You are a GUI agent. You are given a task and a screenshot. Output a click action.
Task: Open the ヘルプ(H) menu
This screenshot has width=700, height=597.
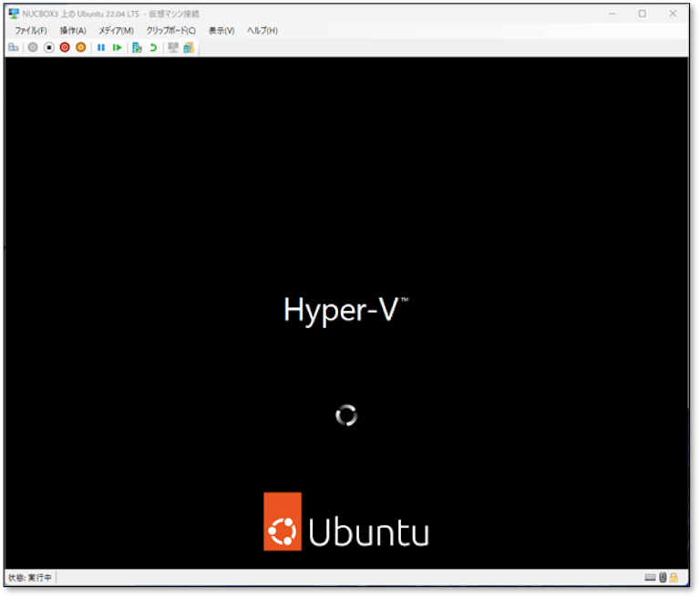pos(262,30)
